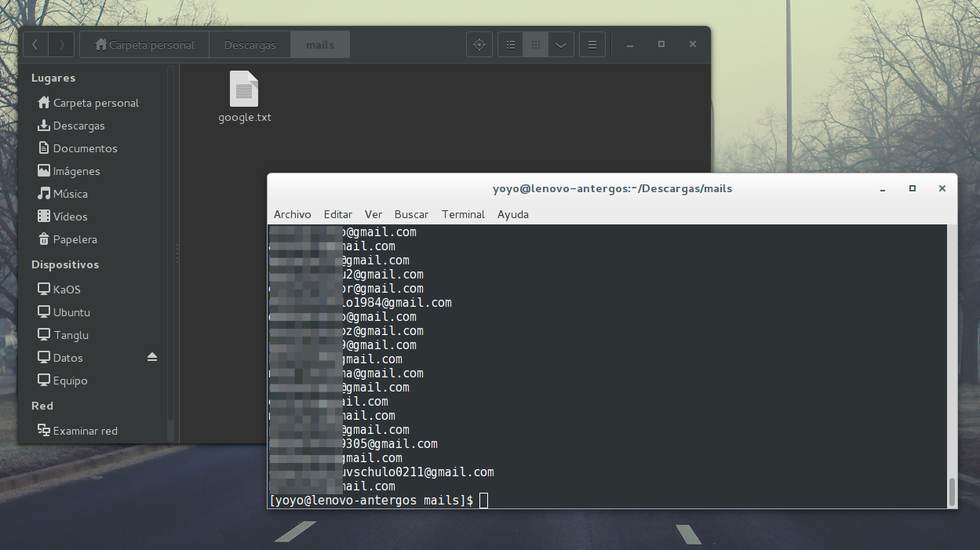Switch the file manager to list view
The width and height of the screenshot is (980, 550).
coord(511,45)
